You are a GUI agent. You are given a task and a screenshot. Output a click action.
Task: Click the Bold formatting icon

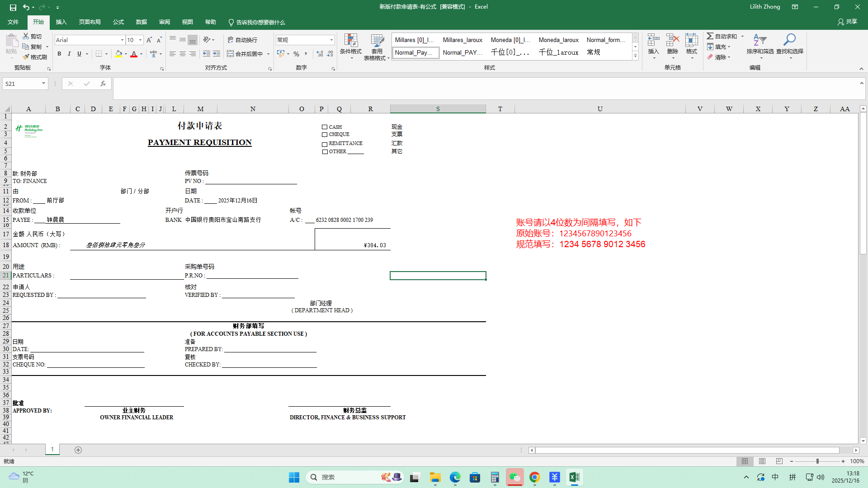tap(59, 54)
